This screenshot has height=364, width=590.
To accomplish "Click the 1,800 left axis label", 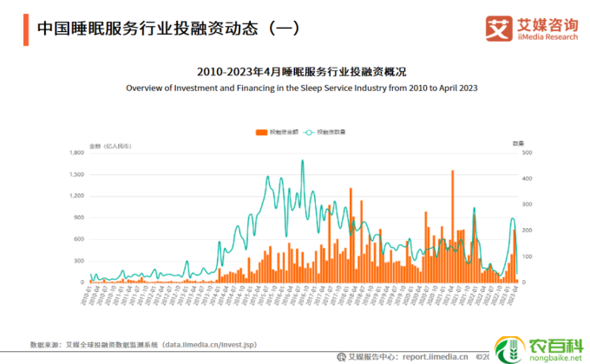I will click(76, 153).
